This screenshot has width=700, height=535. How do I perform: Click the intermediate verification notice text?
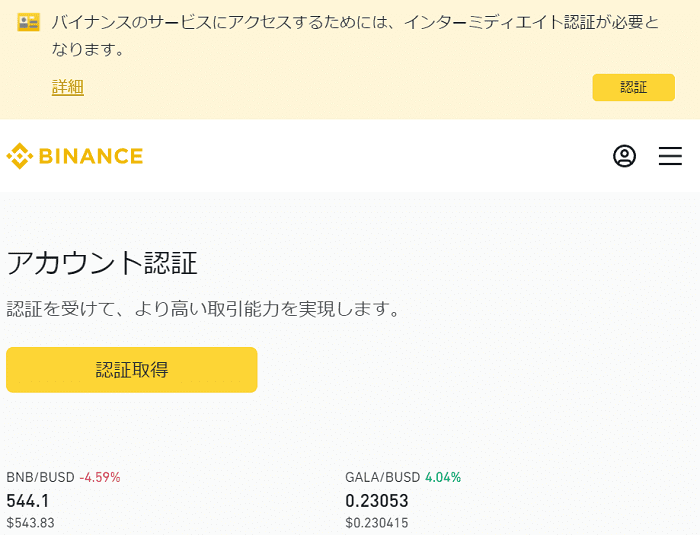(355, 35)
